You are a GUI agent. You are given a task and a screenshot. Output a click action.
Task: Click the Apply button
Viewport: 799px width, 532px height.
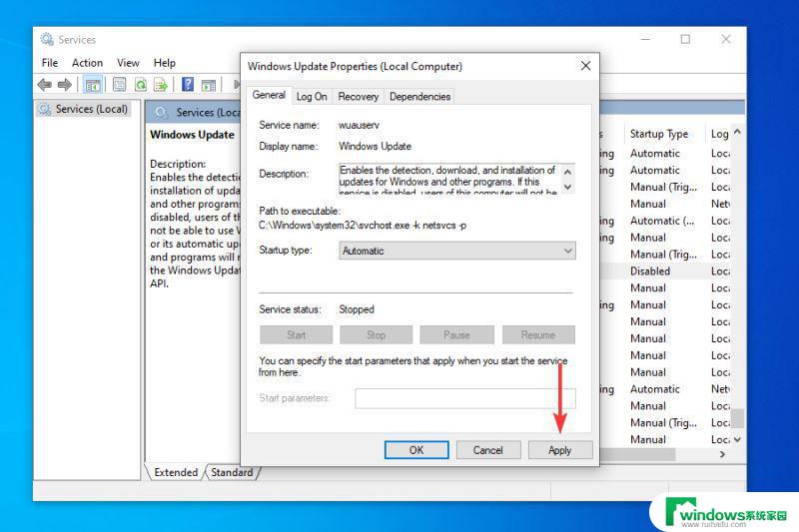560,450
